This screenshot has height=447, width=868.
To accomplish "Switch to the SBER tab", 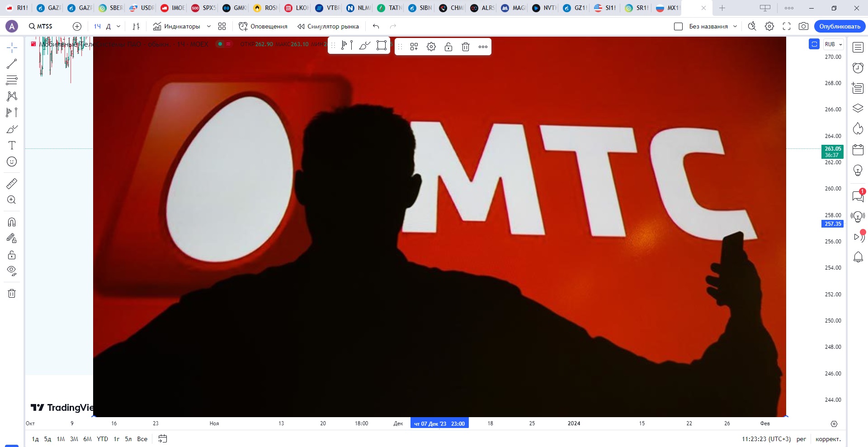I will 111,8.
